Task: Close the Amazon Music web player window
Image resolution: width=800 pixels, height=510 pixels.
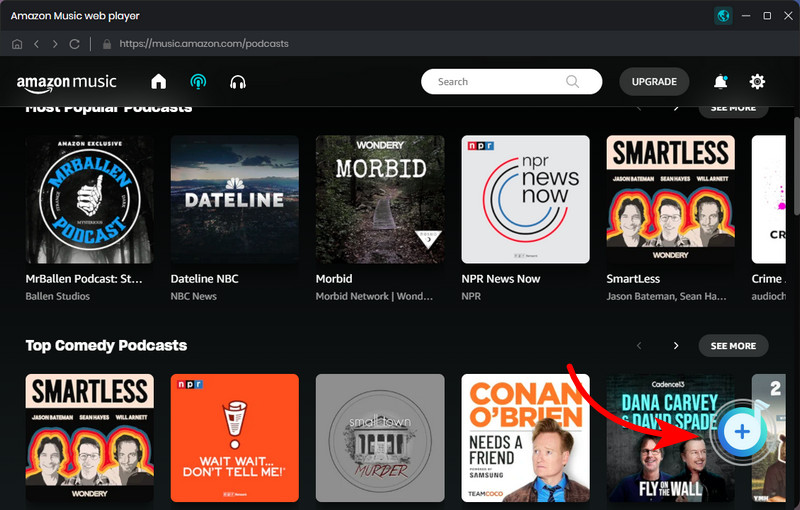Action: pyautogui.click(x=788, y=16)
